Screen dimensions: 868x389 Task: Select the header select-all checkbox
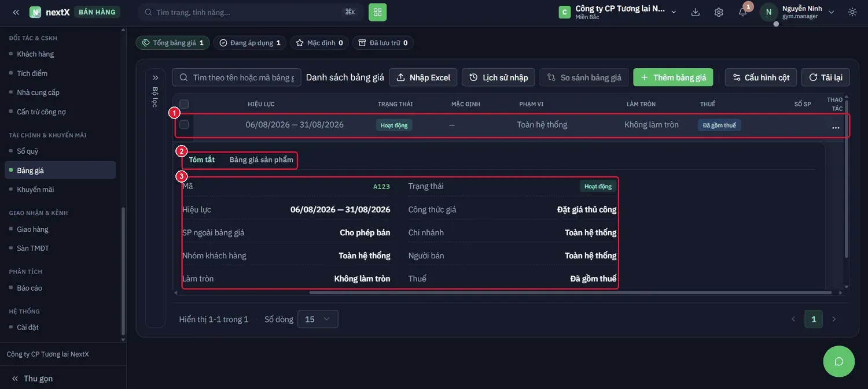tap(184, 104)
